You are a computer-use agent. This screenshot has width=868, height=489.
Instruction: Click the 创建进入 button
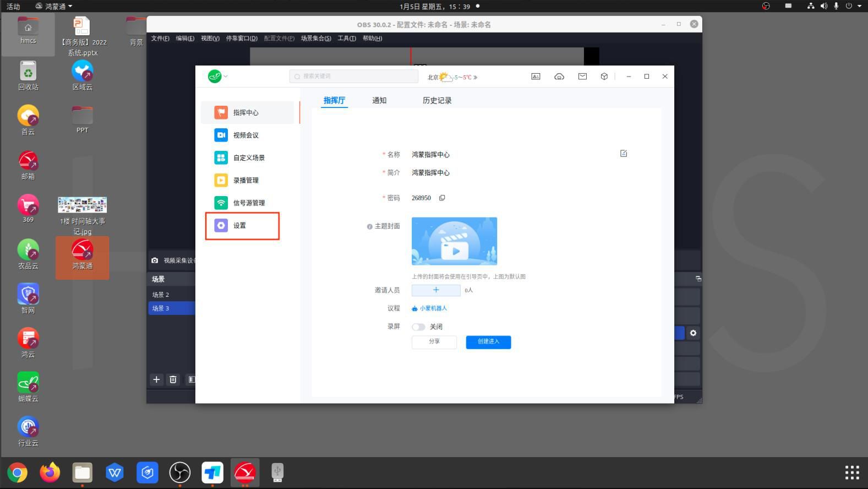(x=488, y=342)
